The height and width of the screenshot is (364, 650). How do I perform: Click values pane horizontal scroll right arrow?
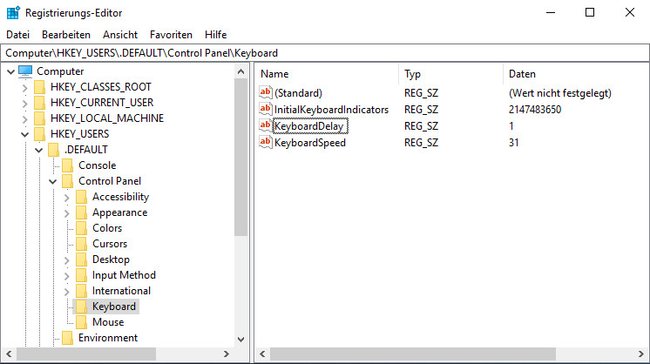641,354
